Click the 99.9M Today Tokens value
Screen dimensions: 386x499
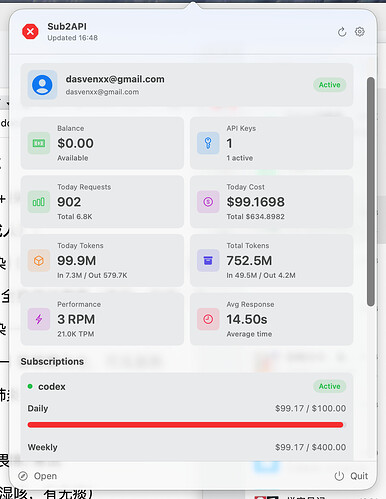(x=77, y=261)
